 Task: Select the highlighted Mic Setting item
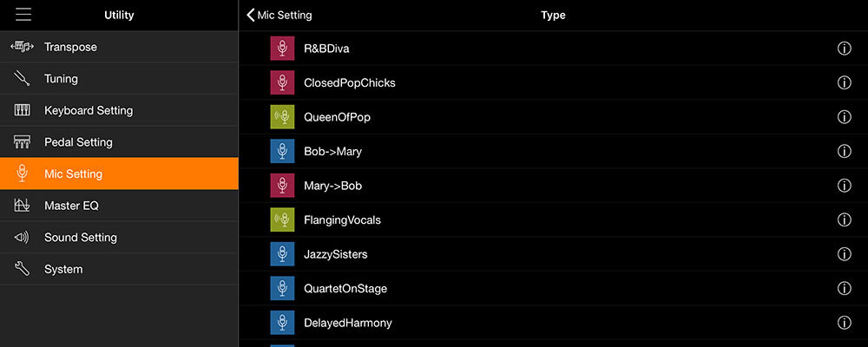click(119, 173)
